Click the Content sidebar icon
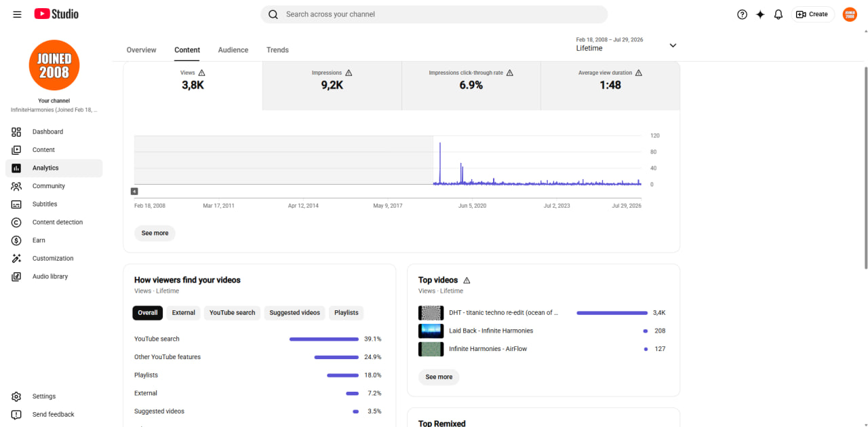 point(16,150)
